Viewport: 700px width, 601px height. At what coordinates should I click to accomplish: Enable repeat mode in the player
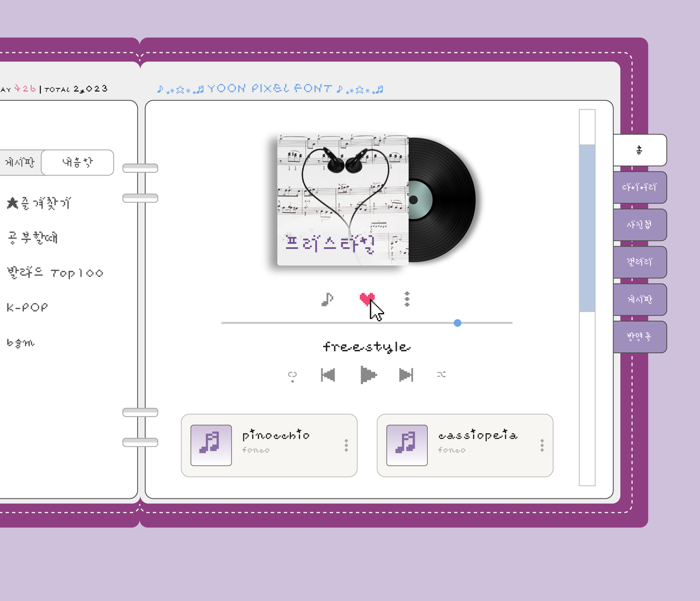click(292, 375)
